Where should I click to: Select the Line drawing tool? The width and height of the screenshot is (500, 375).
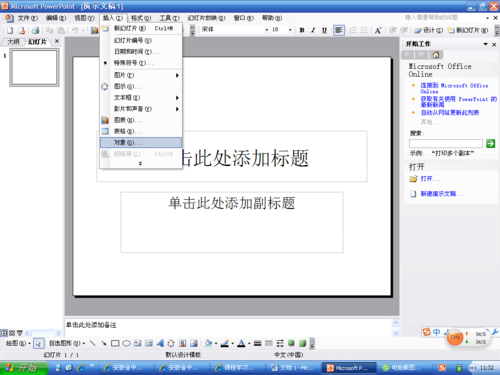(93, 343)
